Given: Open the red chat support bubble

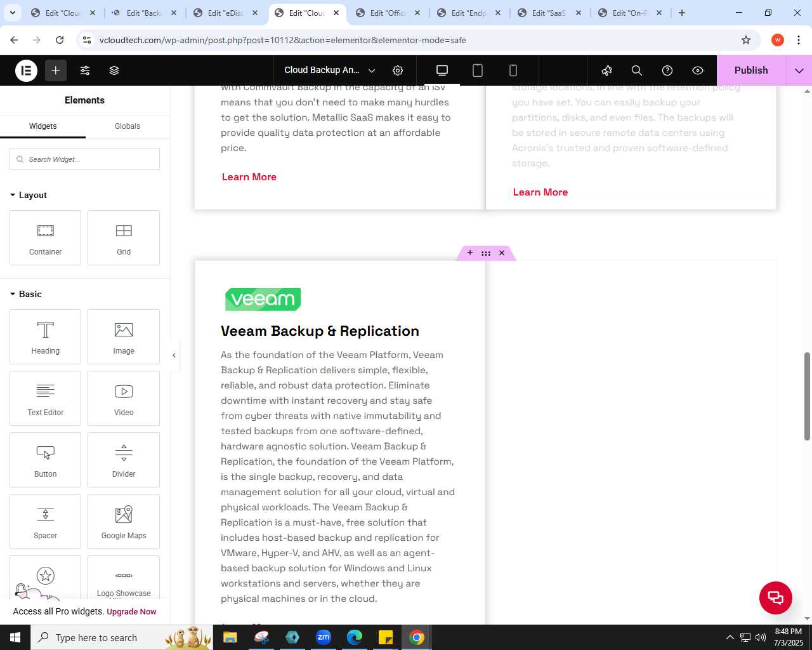Looking at the screenshot, I should [x=776, y=597].
